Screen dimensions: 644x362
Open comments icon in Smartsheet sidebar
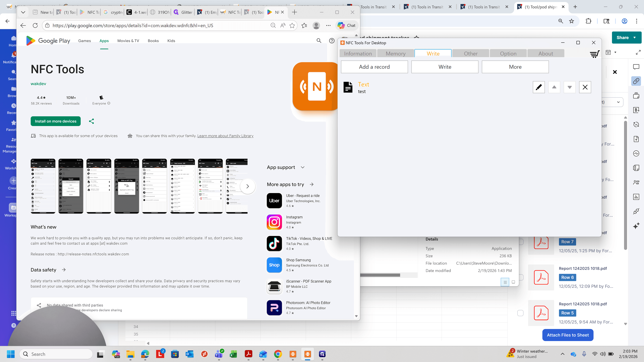636,67
